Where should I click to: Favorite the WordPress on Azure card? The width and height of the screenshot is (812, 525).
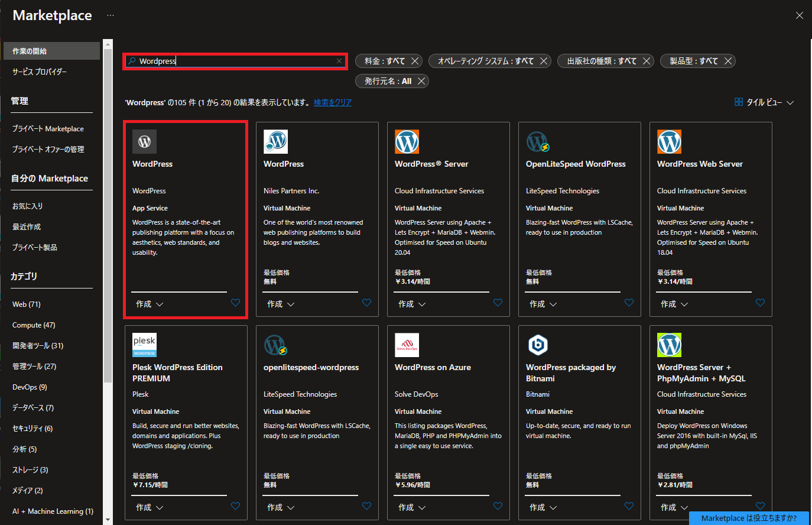pos(498,506)
